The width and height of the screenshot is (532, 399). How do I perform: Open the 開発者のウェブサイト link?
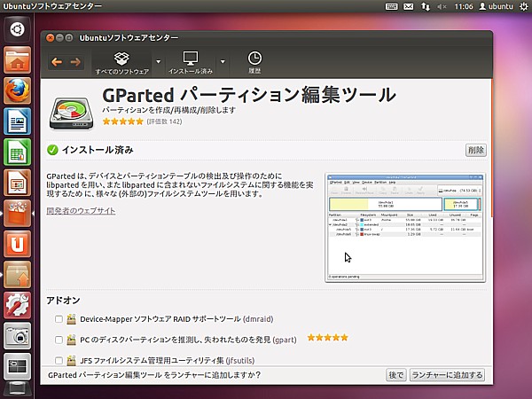[81, 211]
